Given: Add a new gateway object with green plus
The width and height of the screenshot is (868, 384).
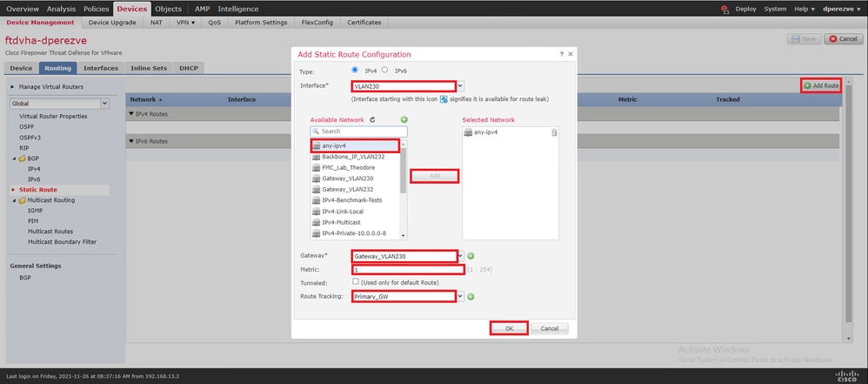Looking at the screenshot, I should (471, 256).
